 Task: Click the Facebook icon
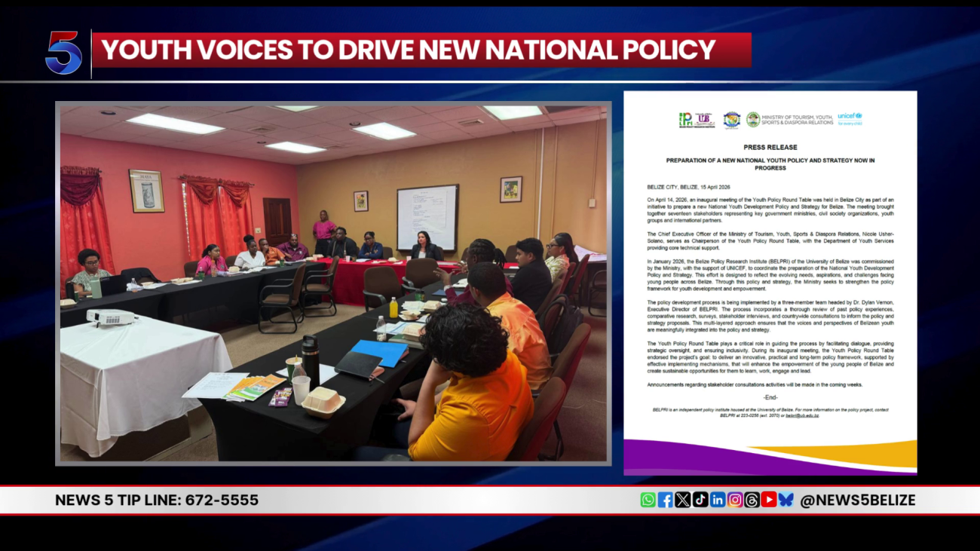coord(666,500)
